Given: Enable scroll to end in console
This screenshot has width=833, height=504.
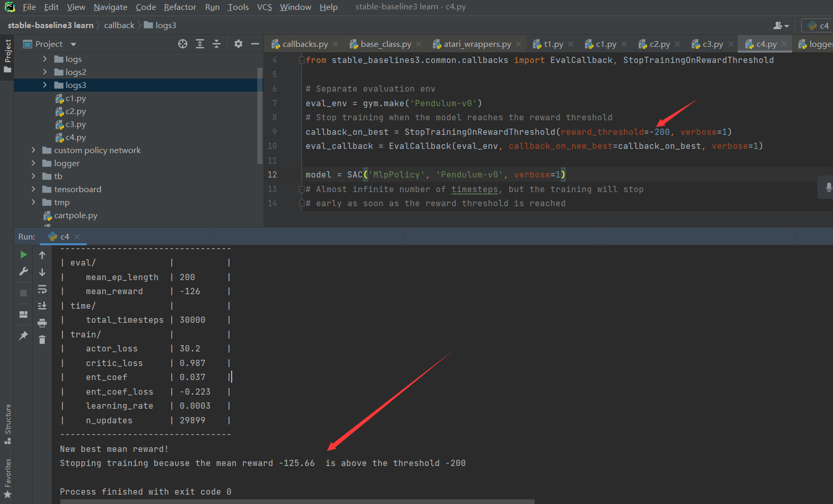Looking at the screenshot, I should click(x=42, y=306).
